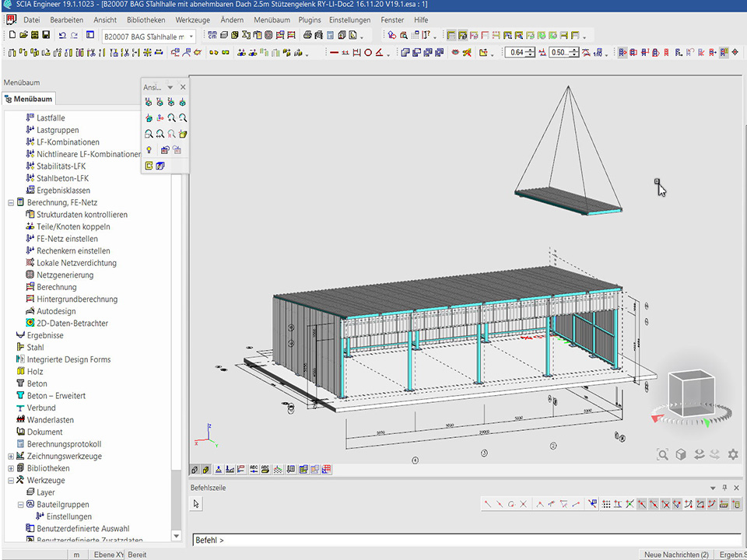Screen dimensions: 747x560
Task: Click the light bulb icon in Ansicht panel
Action: click(x=149, y=150)
